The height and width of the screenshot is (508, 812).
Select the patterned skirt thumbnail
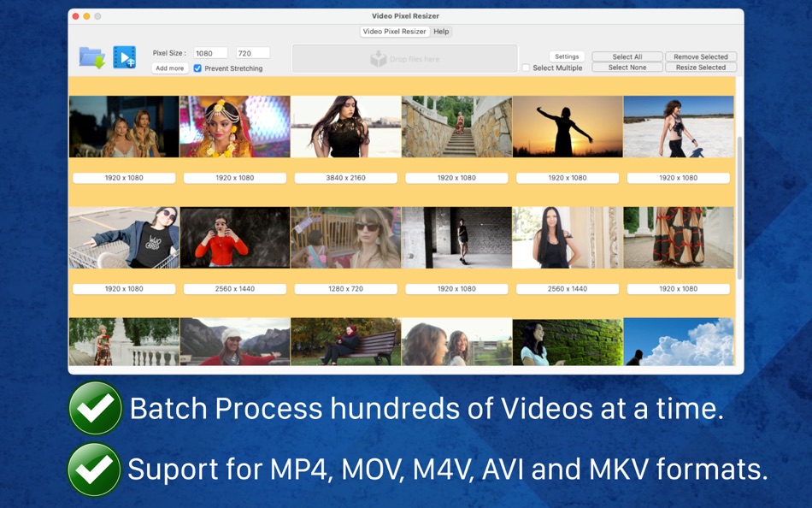pyautogui.click(x=679, y=238)
